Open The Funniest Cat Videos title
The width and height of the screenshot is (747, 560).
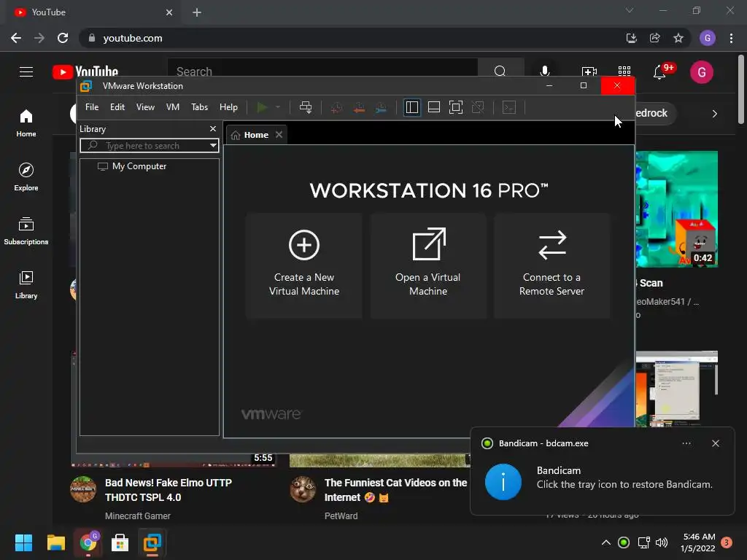pos(396,490)
